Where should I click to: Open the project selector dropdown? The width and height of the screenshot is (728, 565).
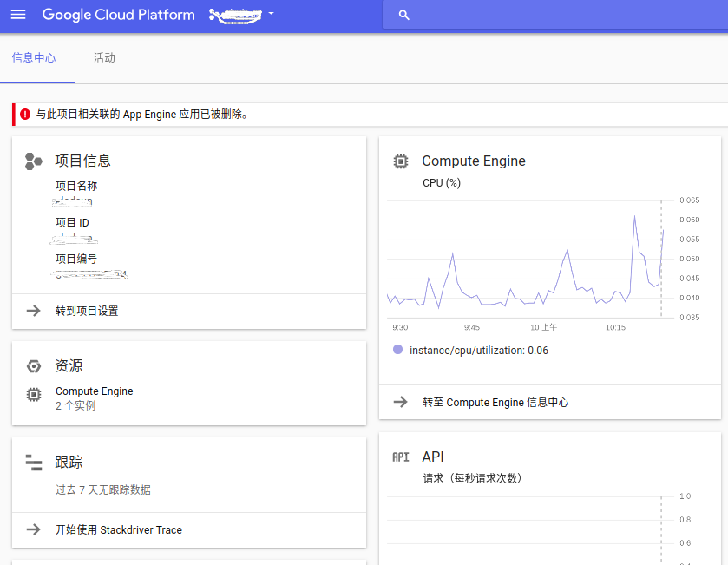tap(239, 15)
